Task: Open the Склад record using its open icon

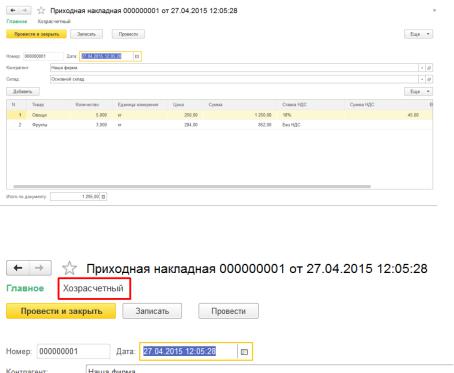Action: click(x=429, y=79)
